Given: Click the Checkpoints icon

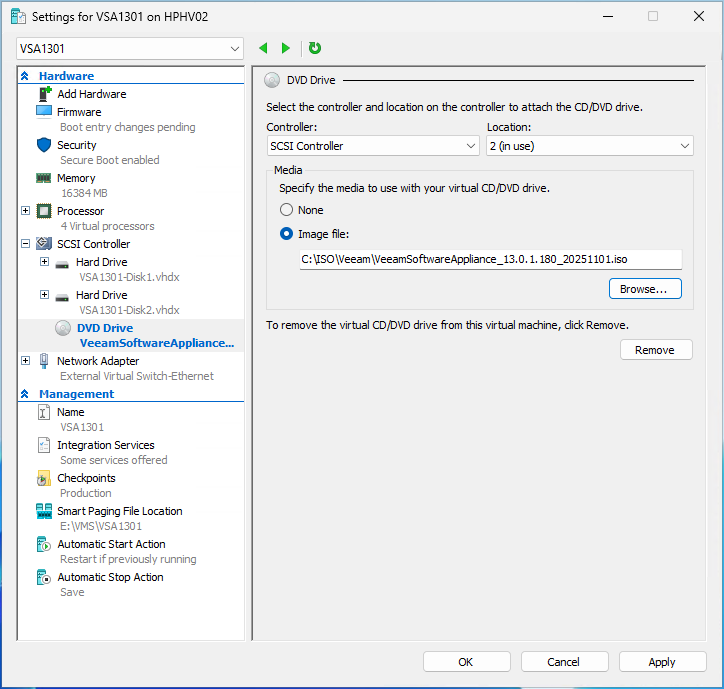Looking at the screenshot, I should [44, 478].
